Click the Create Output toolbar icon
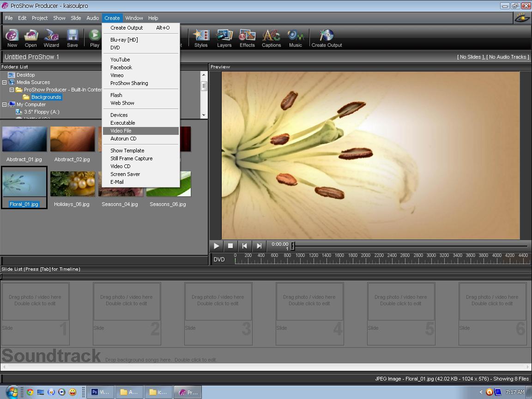Viewport: 532px width, 399px height. click(326, 38)
